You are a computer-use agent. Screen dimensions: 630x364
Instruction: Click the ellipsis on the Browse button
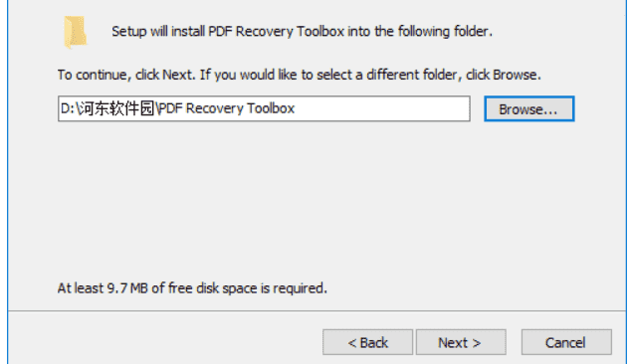[550, 112]
